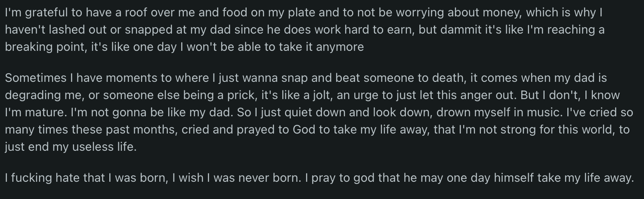Click the phrase "breaking point" in third line

[45, 47]
